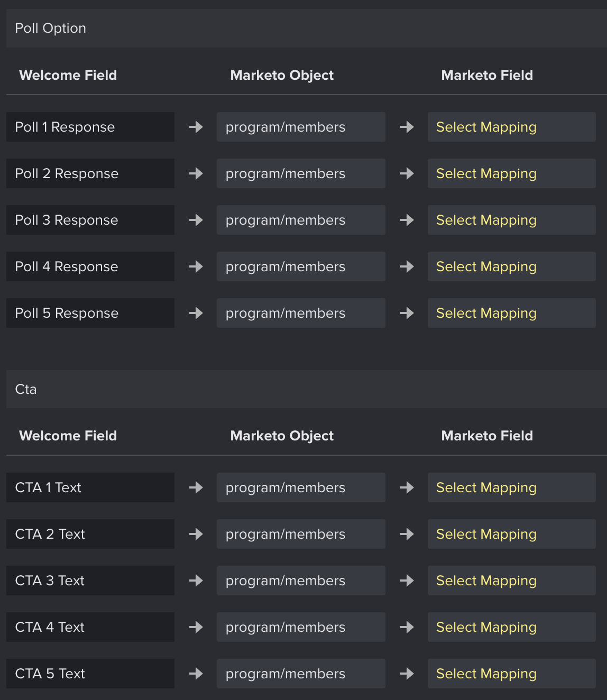The width and height of the screenshot is (607, 700).
Task: Select the Poll 2 Response field
Action: [x=90, y=173]
